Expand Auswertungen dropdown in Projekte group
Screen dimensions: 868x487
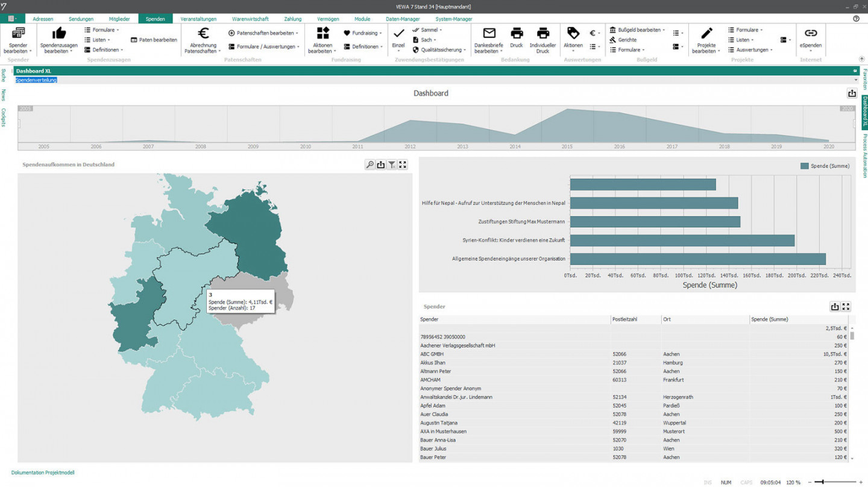750,50
